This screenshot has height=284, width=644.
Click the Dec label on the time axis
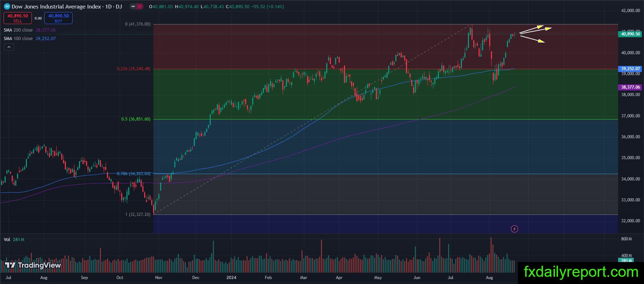(196, 278)
